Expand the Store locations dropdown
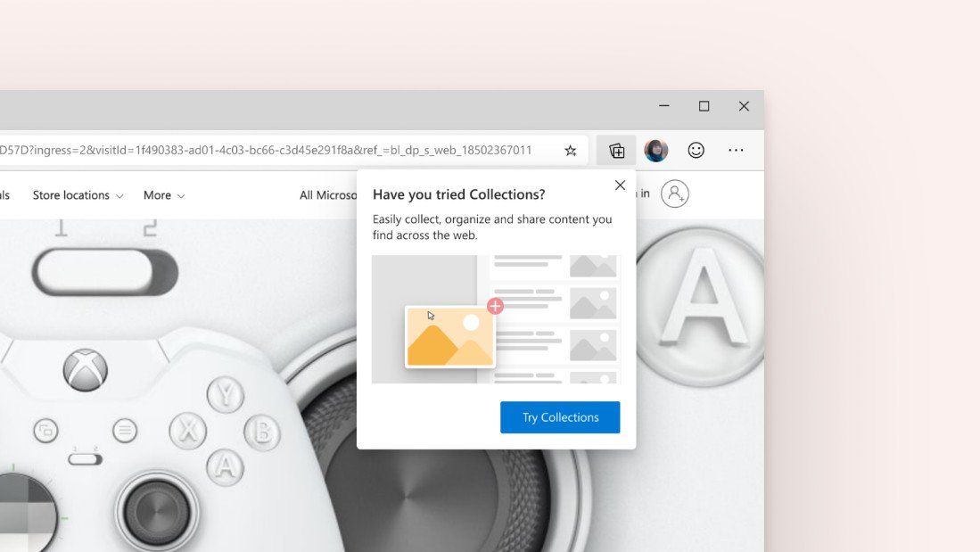Viewport: 980px width, 552px height. [x=78, y=194]
